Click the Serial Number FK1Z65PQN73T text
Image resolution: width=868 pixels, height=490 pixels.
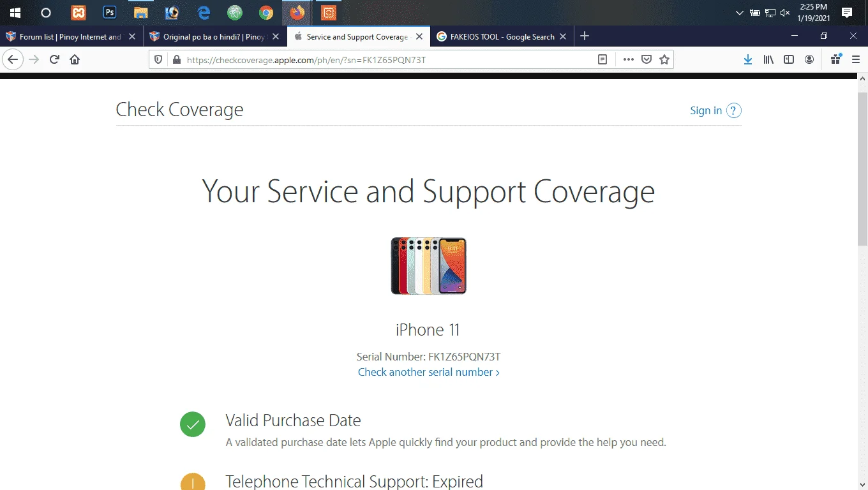428,357
